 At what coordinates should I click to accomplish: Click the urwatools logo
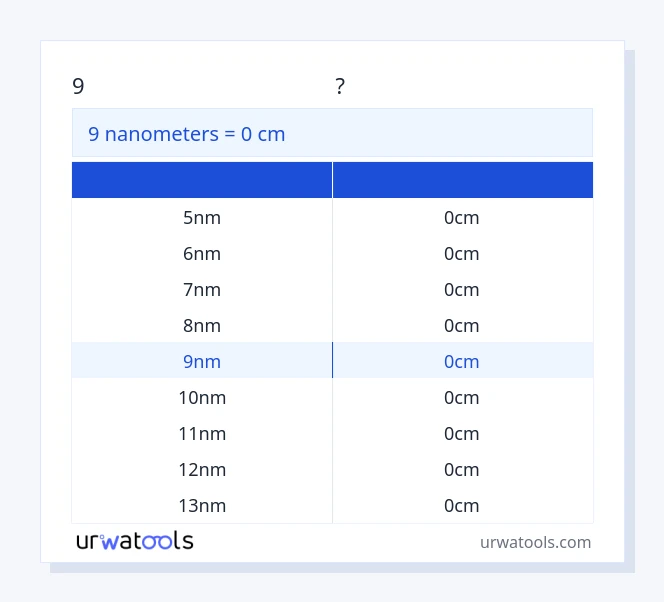coord(135,541)
